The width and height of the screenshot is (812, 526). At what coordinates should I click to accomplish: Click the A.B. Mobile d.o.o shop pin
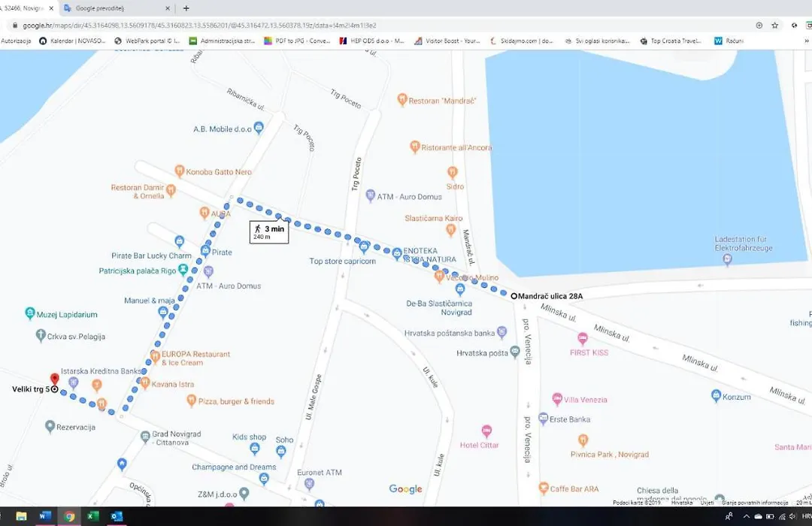pyautogui.click(x=259, y=127)
